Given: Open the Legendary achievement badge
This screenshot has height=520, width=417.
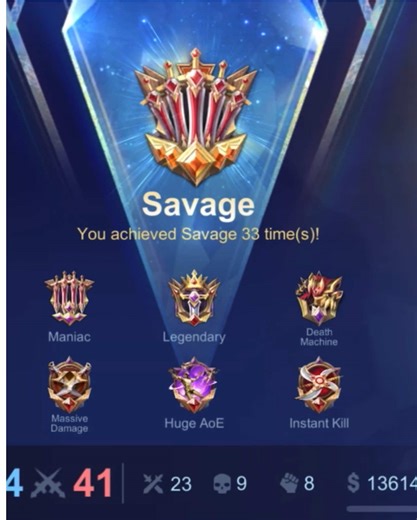Looking at the screenshot, I should click(x=194, y=298).
